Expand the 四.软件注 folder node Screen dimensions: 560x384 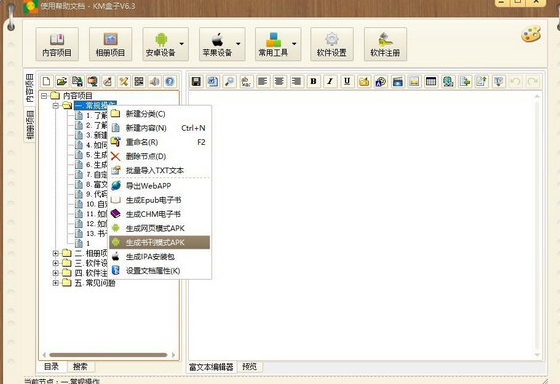(x=55, y=273)
